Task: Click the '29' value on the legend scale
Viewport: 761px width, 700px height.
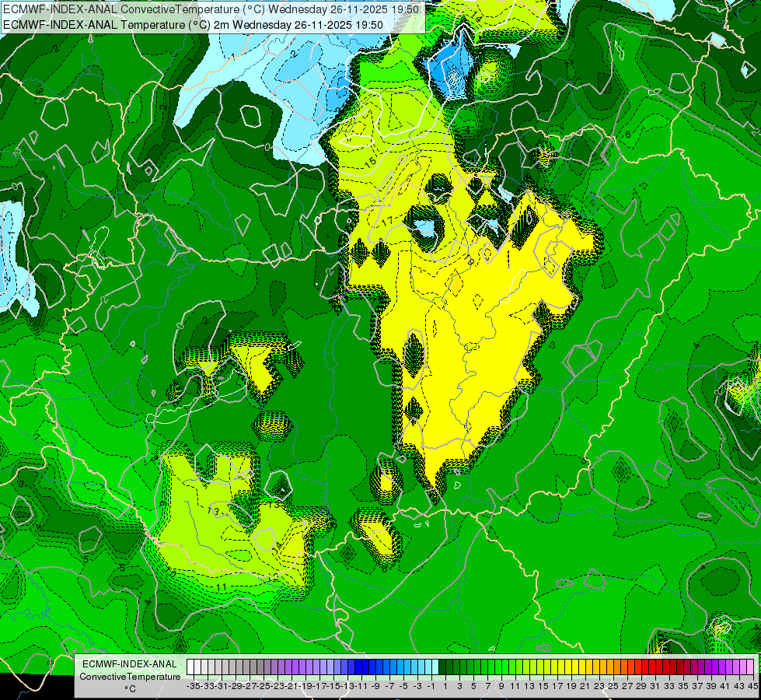Action: pos(641,686)
